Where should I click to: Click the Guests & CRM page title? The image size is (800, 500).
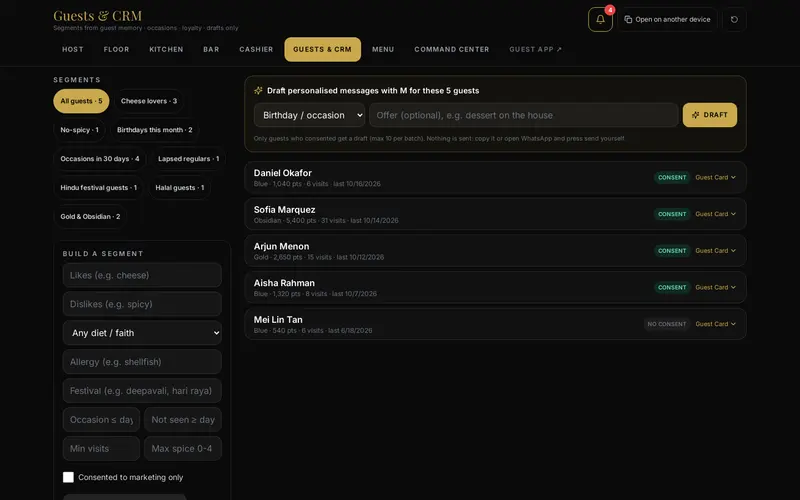[x=97, y=16]
